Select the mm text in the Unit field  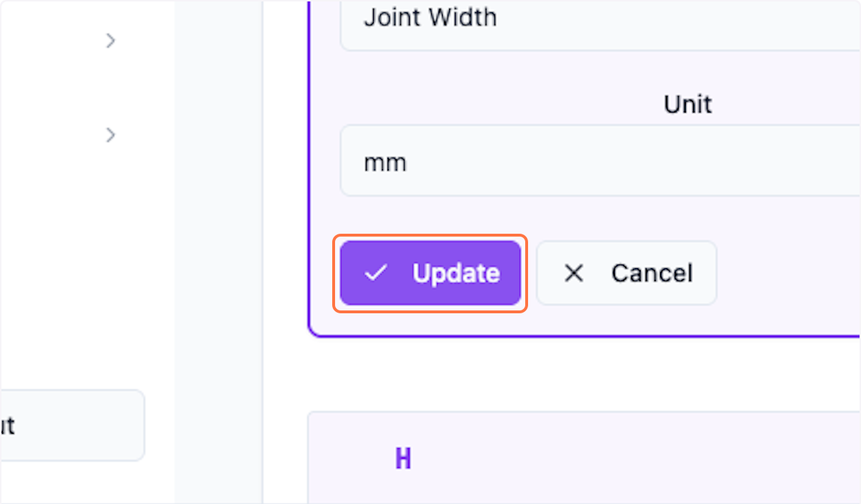[x=385, y=161]
